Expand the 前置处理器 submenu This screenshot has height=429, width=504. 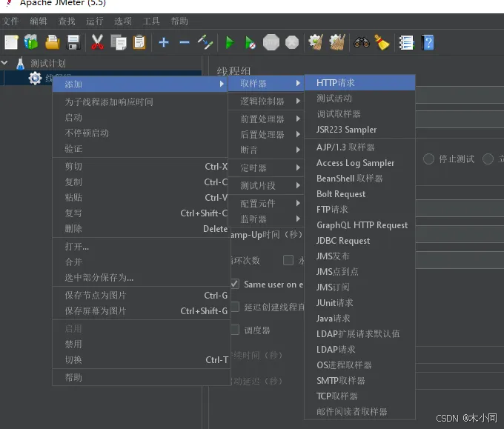click(x=266, y=119)
